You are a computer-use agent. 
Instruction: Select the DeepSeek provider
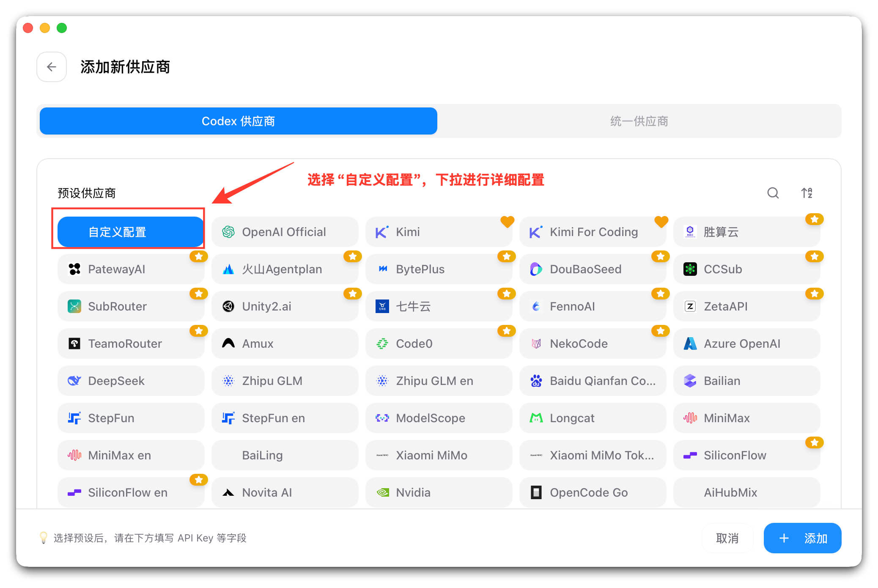(131, 381)
